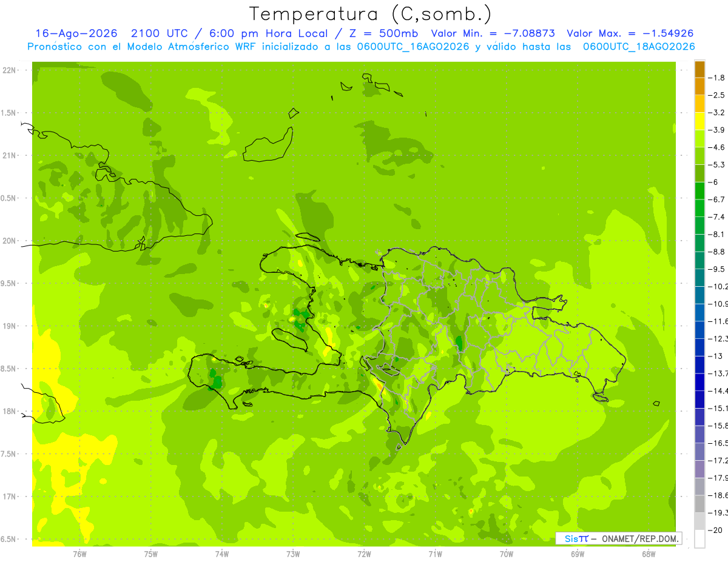Click the -20 colorbar label
The image size is (728, 562).
(716, 529)
